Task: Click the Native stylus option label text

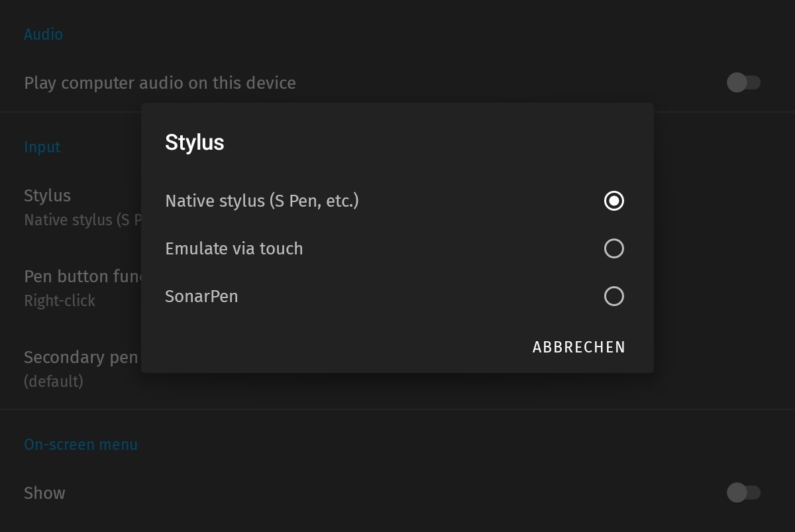Action: (262, 201)
